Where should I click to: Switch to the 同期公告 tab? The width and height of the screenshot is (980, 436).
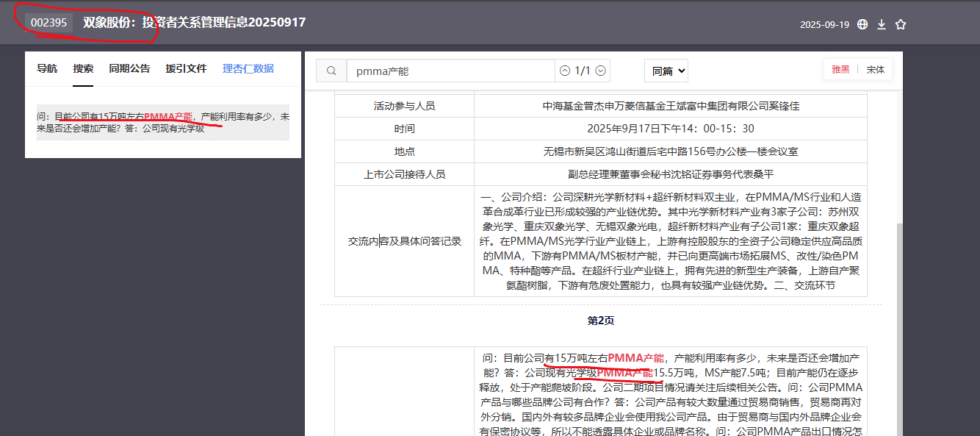point(129,68)
